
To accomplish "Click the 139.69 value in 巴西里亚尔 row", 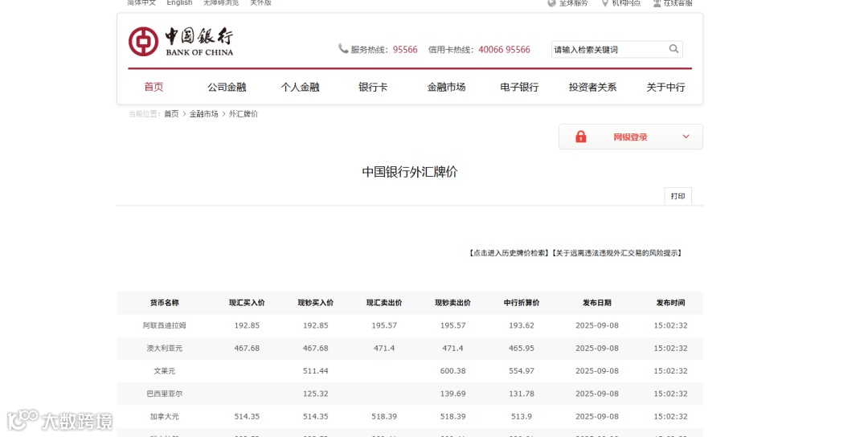I will click(452, 394).
